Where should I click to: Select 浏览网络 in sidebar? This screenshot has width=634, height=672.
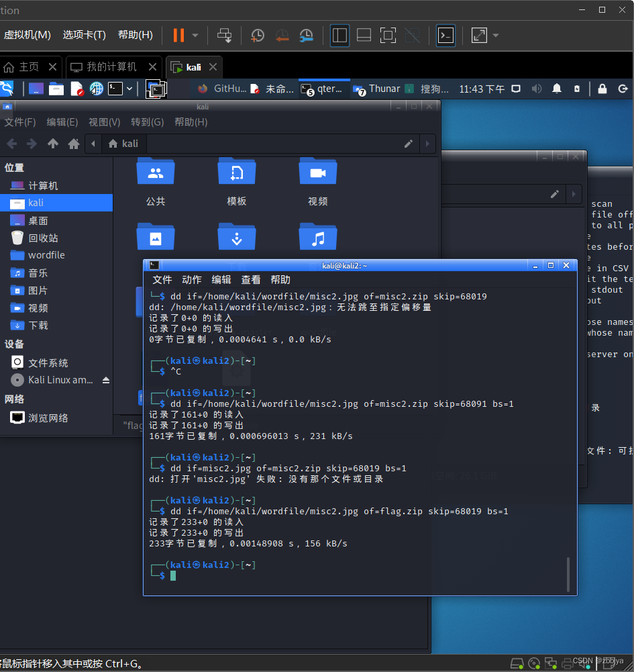coord(56,418)
